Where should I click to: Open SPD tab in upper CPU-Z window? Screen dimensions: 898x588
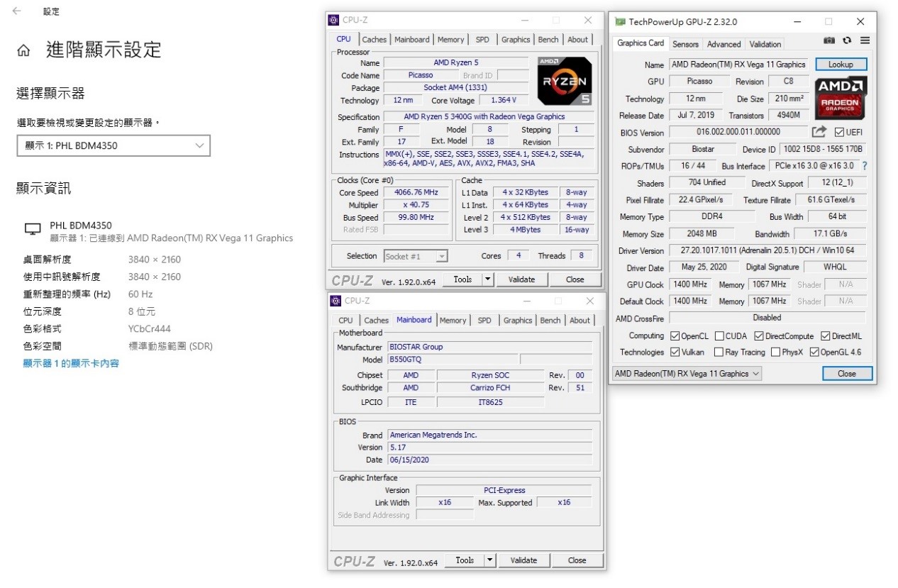(x=482, y=40)
